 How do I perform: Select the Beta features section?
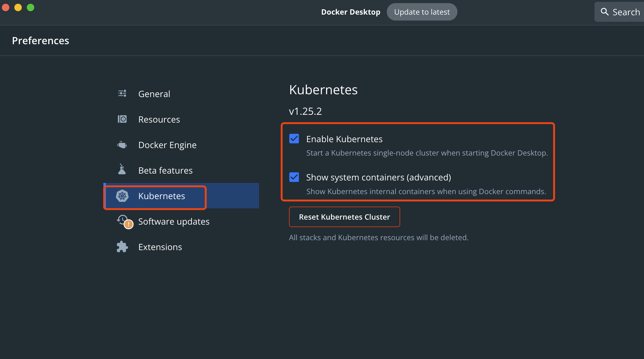pyautogui.click(x=181, y=170)
